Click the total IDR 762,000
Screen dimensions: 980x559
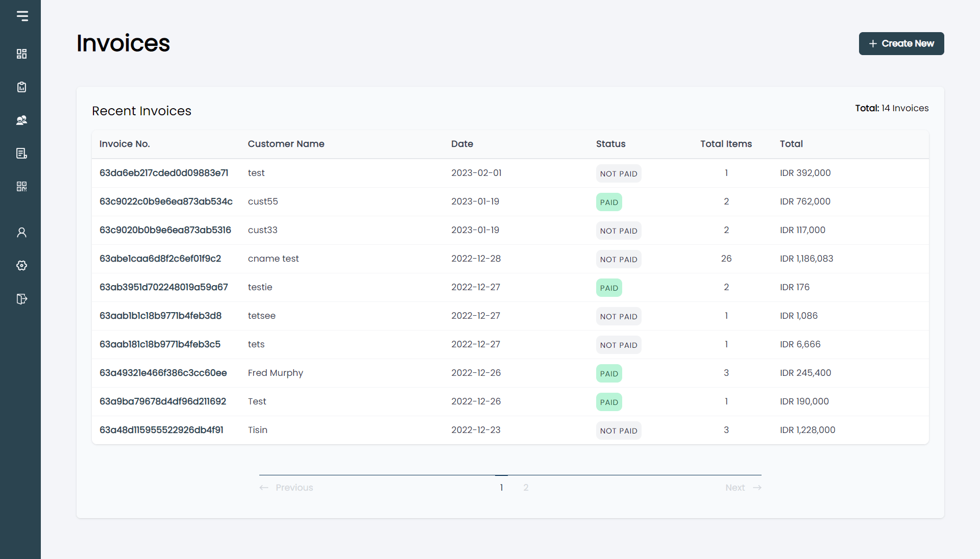(x=805, y=201)
